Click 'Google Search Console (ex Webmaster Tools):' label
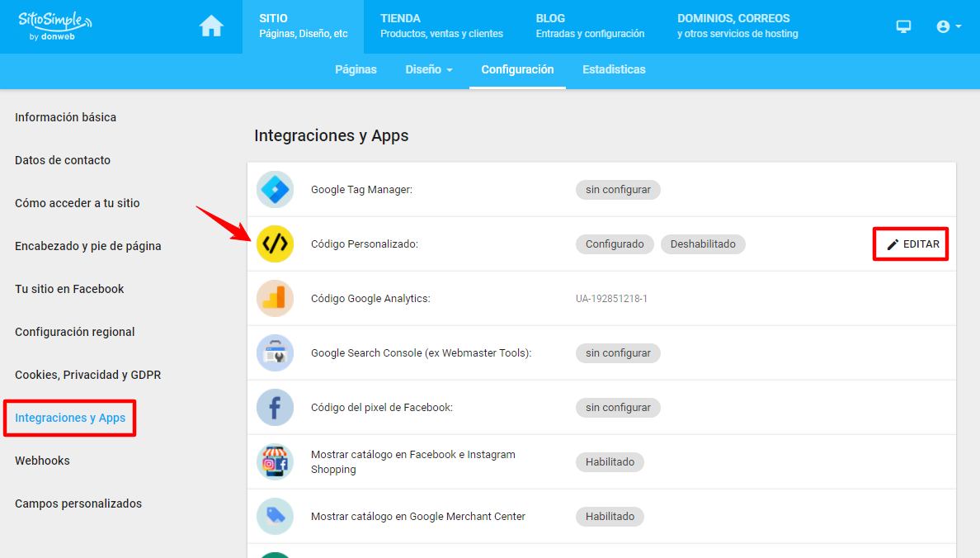Screen dimensions: 980x558 point(422,352)
